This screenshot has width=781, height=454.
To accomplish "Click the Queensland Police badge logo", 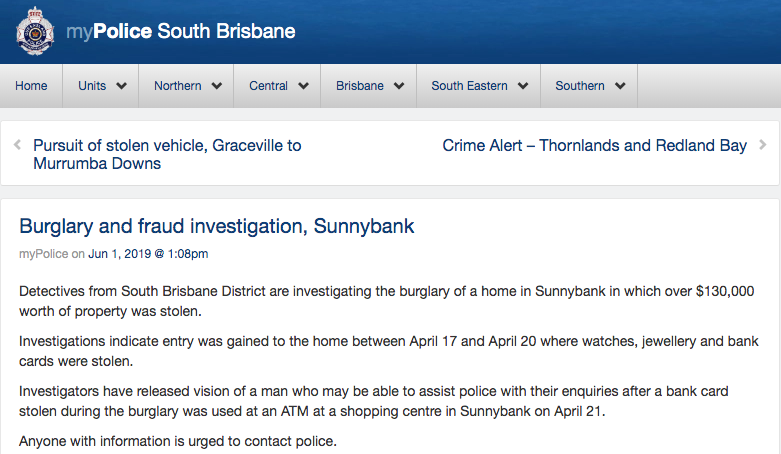I will pos(35,31).
